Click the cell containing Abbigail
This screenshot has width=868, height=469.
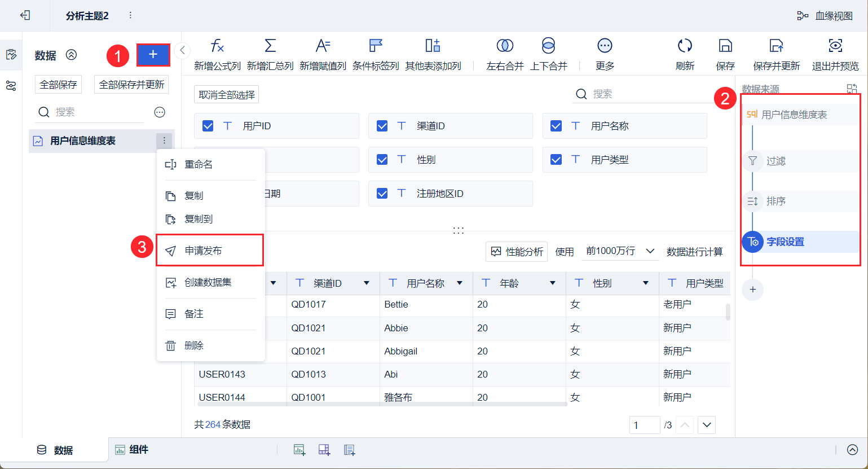pos(426,351)
